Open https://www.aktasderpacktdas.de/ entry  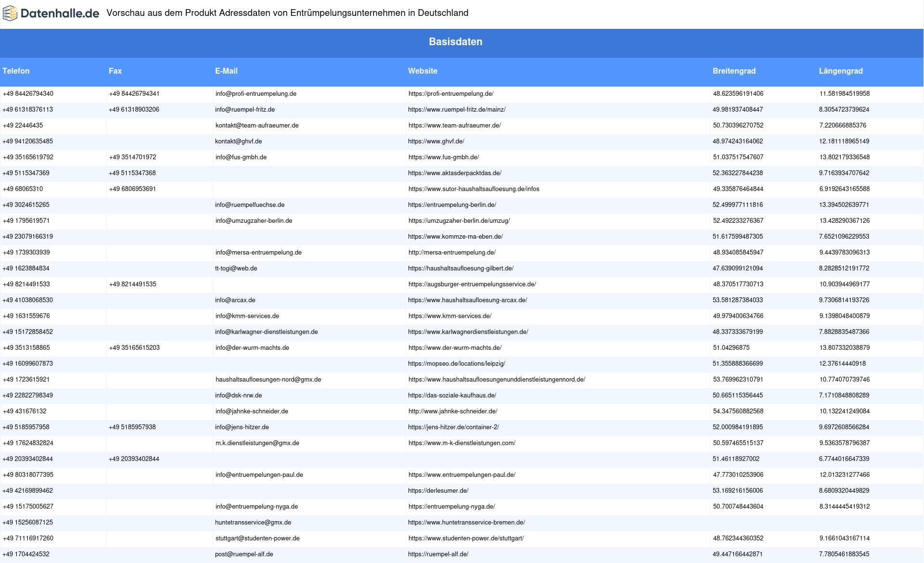click(x=455, y=173)
